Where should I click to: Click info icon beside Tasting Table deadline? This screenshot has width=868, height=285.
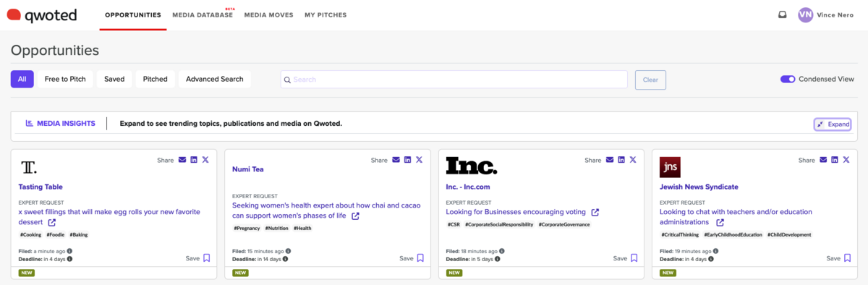(x=70, y=259)
